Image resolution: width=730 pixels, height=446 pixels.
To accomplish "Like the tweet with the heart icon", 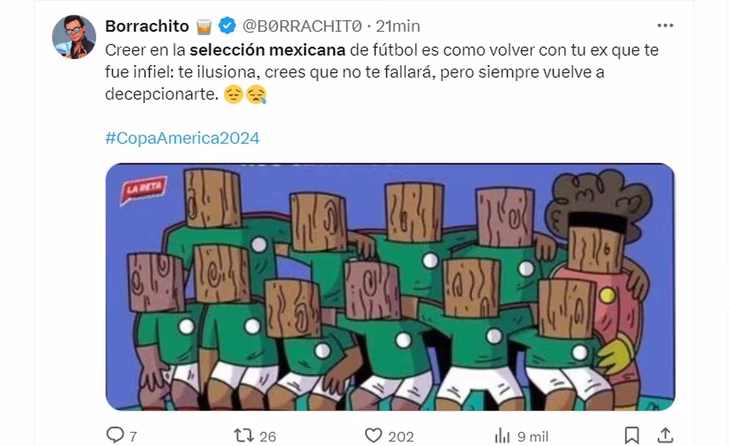I will tap(373, 435).
